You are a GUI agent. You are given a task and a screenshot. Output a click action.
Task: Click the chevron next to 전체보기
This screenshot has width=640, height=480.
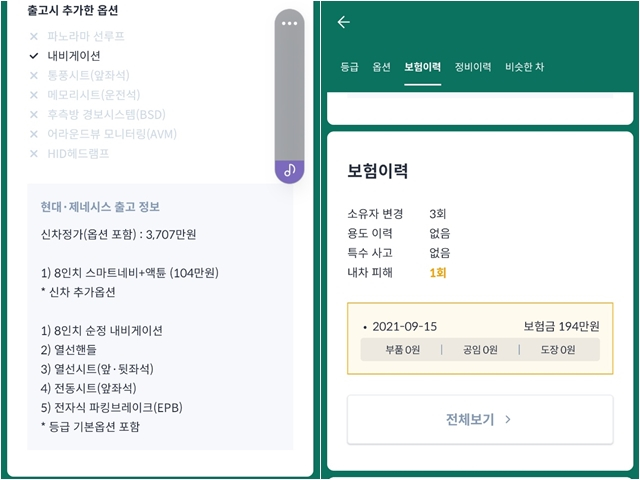point(508,420)
